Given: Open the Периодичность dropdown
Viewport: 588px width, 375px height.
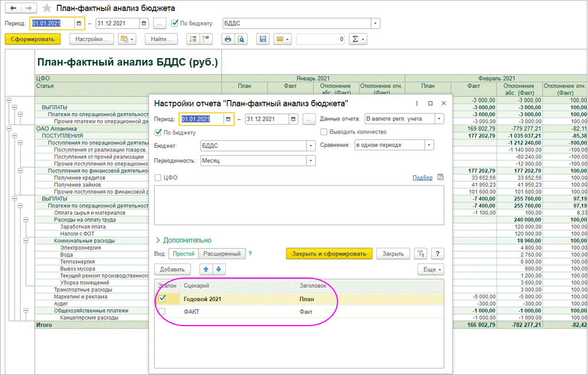Looking at the screenshot, I should tap(310, 160).
